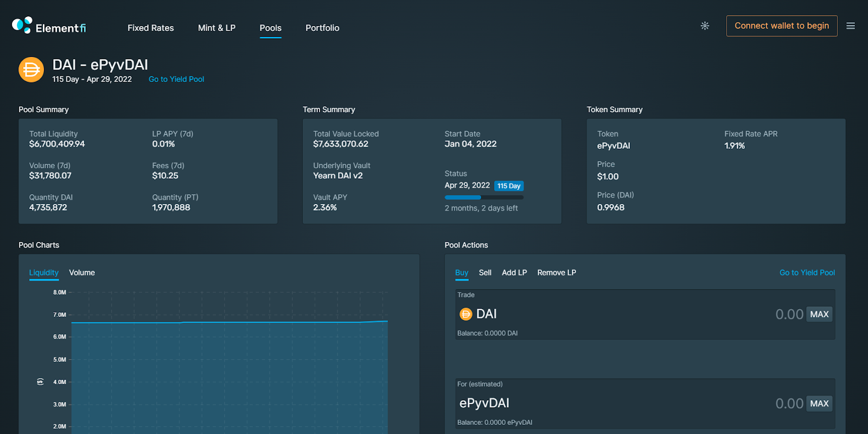The image size is (868, 434).
Task: Go to the Mint & LP page
Action: coord(216,28)
